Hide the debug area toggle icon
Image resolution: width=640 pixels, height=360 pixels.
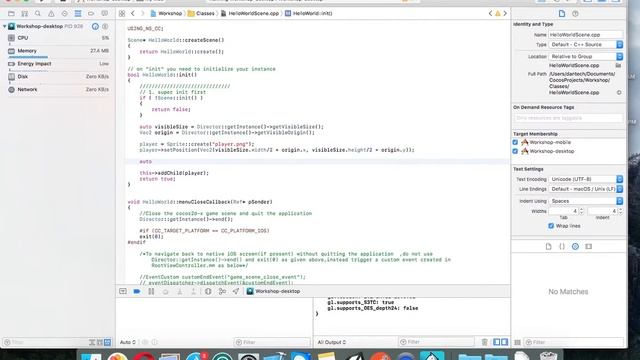click(123, 291)
